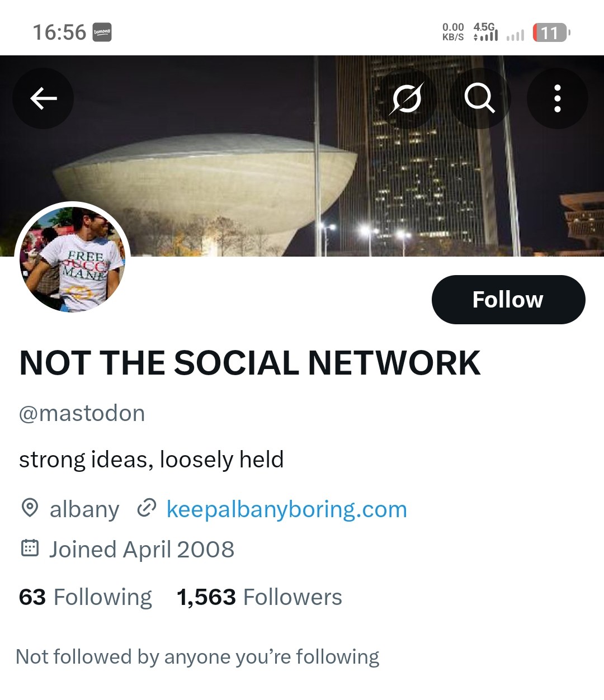
Task: Open profile search magnifier icon
Action: coord(480,99)
